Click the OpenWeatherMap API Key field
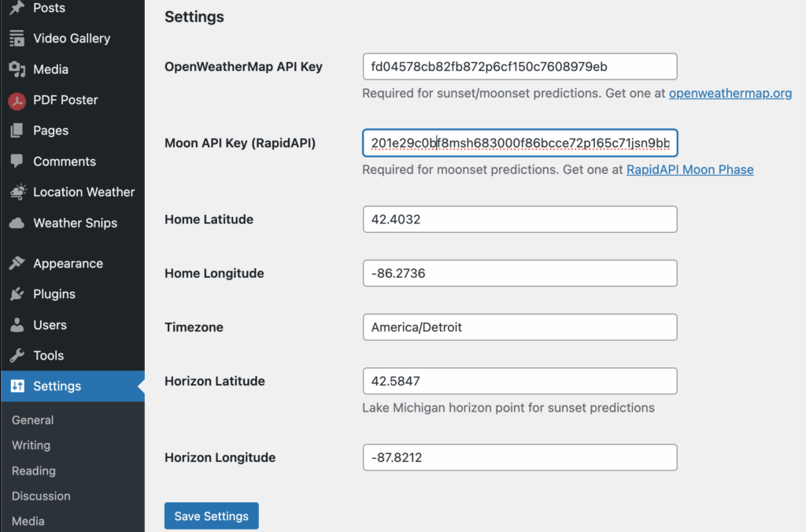Screen dimensions: 806x532 [x=519, y=67]
